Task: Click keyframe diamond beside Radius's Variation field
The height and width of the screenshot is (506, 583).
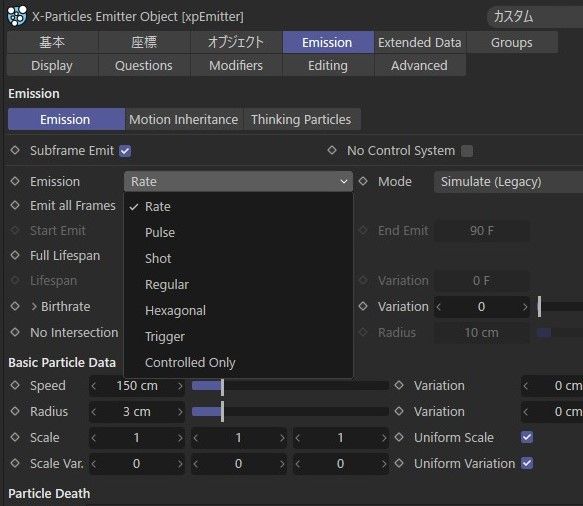Action: [399, 411]
